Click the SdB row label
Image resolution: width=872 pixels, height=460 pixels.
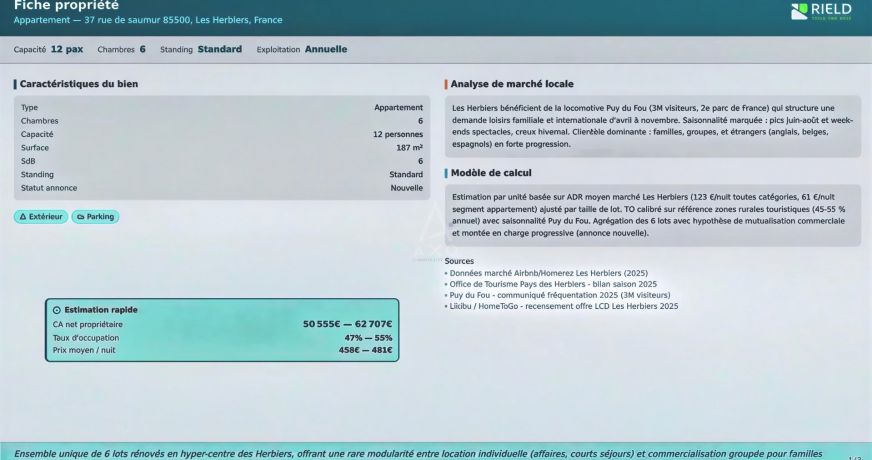(28, 161)
